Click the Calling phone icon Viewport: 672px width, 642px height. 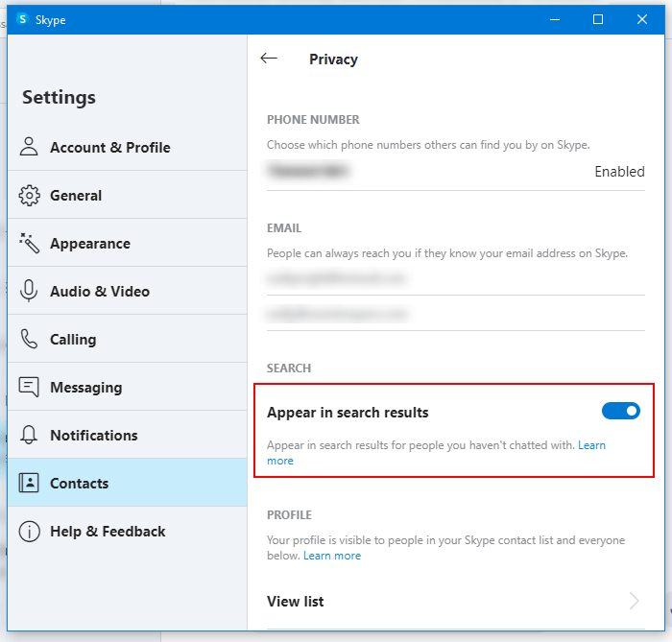[29, 339]
